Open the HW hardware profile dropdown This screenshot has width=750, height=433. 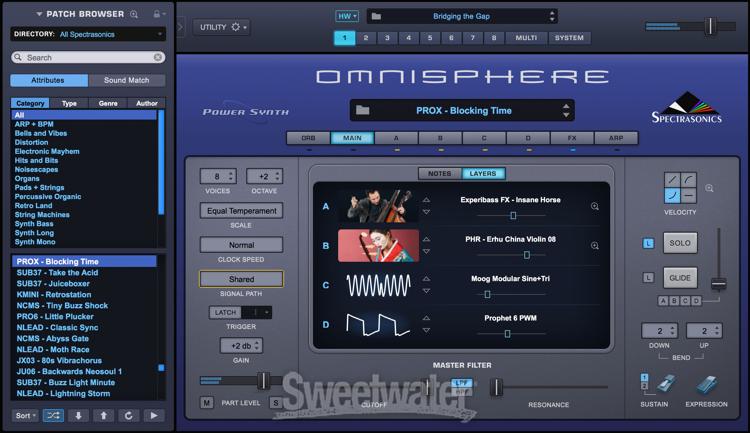pos(347,16)
